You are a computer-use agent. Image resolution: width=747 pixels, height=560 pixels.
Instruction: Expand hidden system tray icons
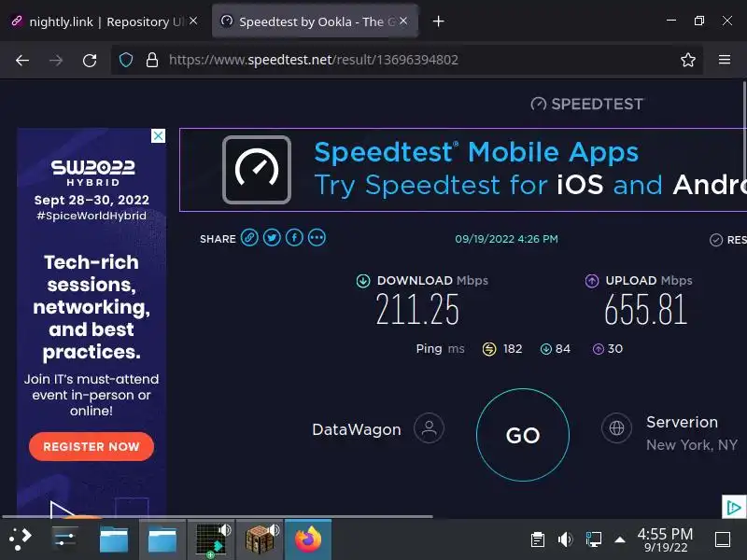[620, 539]
